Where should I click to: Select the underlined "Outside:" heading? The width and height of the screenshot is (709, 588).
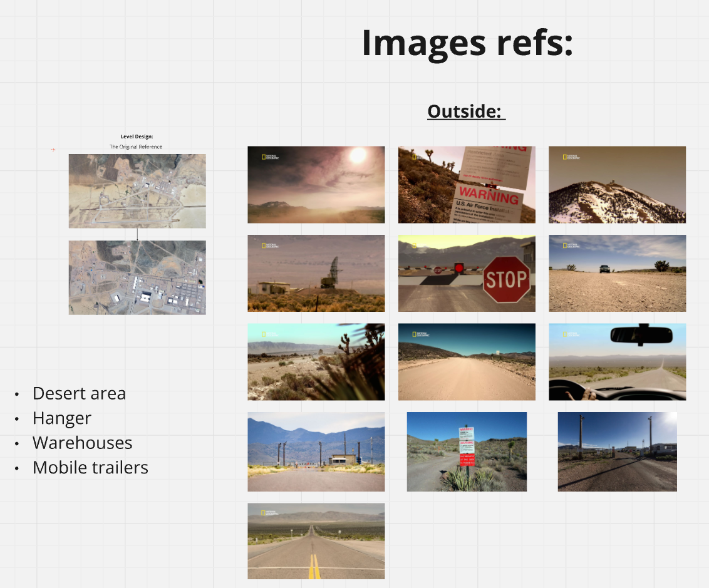click(x=466, y=111)
